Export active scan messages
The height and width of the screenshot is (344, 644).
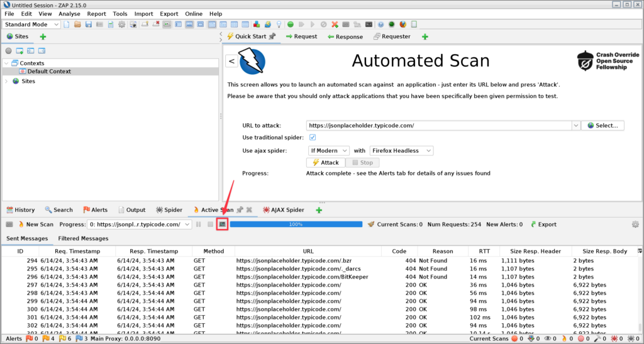(543, 225)
